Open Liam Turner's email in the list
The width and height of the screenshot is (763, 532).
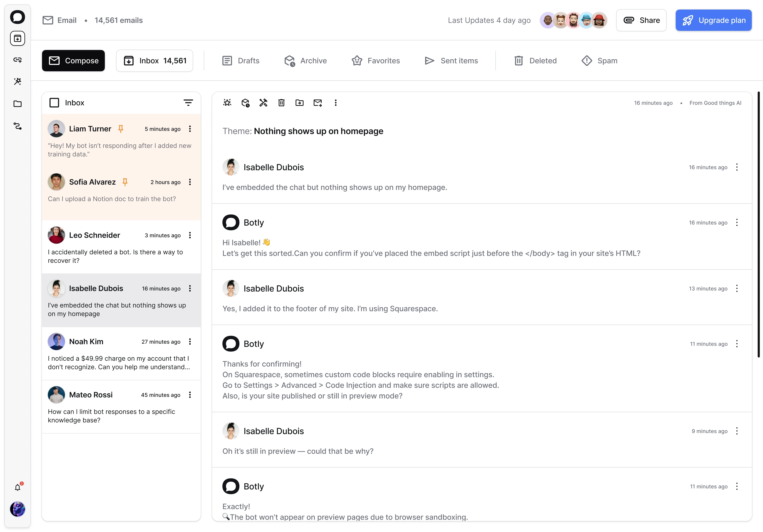(x=121, y=141)
